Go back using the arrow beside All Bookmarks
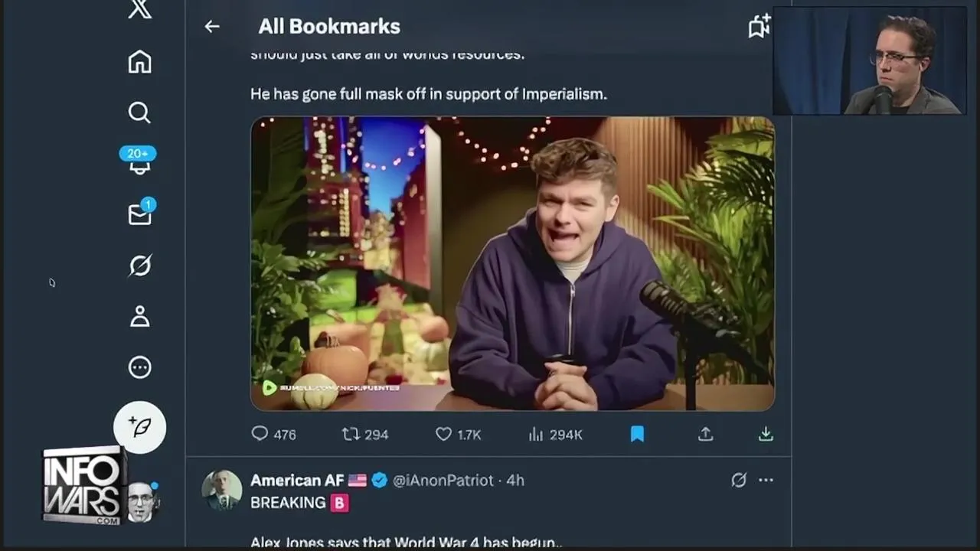This screenshot has height=551, width=980. point(212,26)
